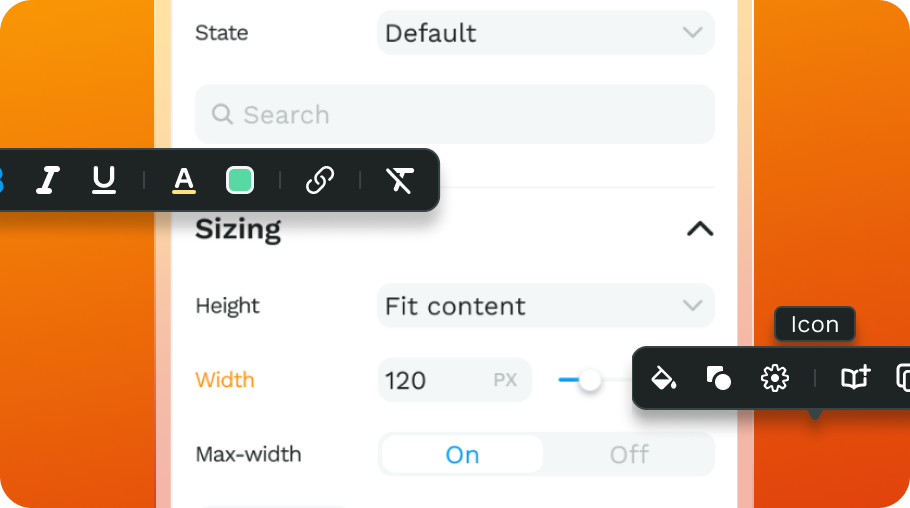Collapse the Sizing section
This screenshot has width=910, height=508.
700,229
